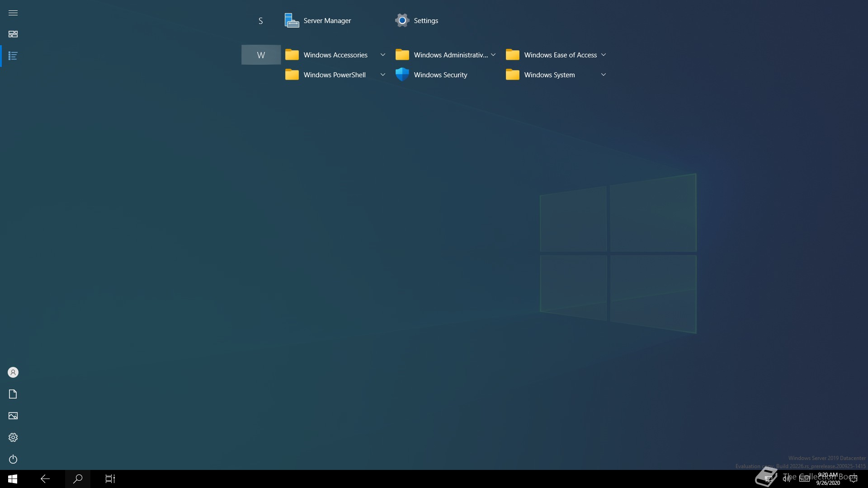
Task: Expand the Windows Ease of Access chevron
Action: point(604,55)
